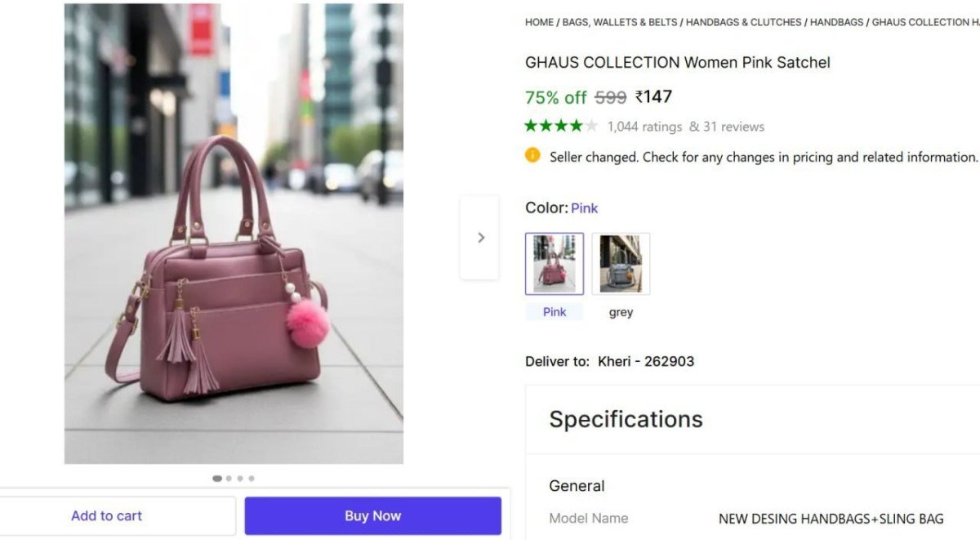The width and height of the screenshot is (980, 540).
Task: Open BAGS, WALLETS & BELTS breadcrumb
Action: (x=620, y=22)
